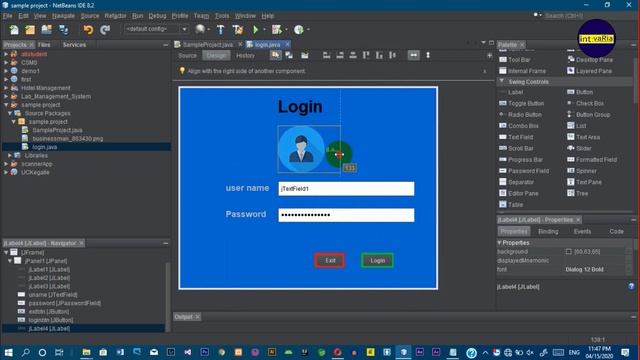Open the Refactor menu

[115, 16]
